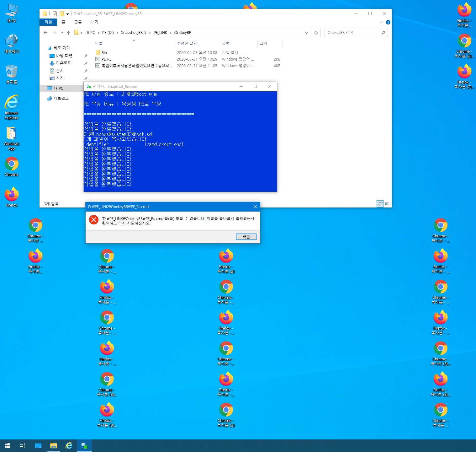Open Firefox desktop shortcut on left

12,197
